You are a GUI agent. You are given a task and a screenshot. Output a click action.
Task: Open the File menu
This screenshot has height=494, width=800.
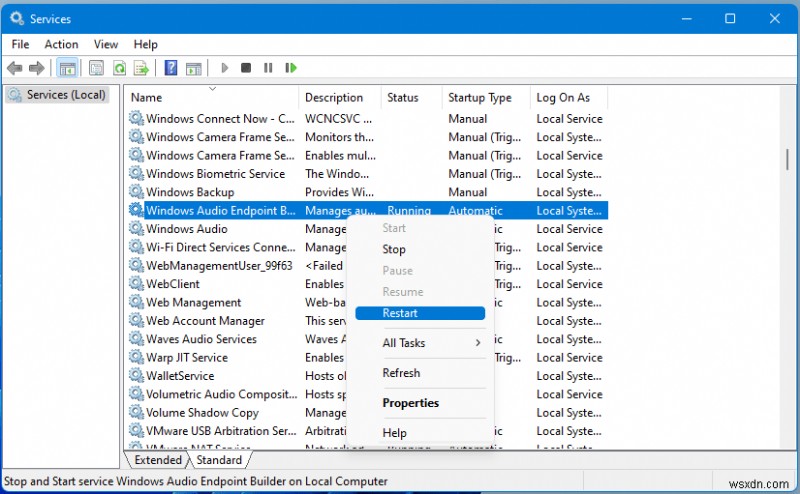tap(20, 44)
